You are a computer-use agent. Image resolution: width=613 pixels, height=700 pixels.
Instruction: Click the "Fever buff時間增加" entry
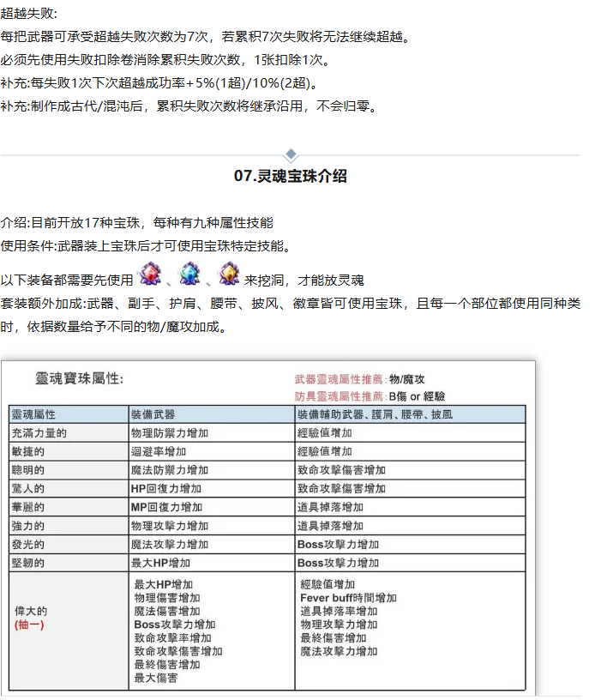click(x=348, y=598)
